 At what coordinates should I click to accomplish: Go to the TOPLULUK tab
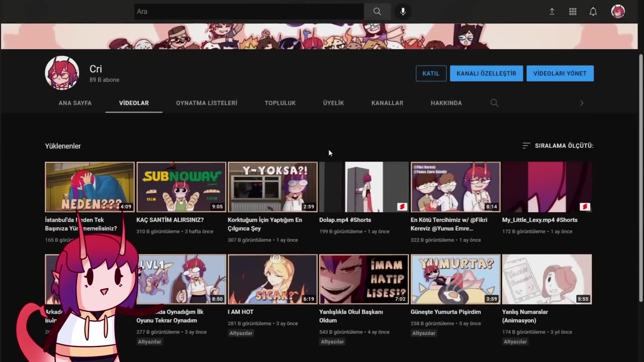[x=280, y=103]
